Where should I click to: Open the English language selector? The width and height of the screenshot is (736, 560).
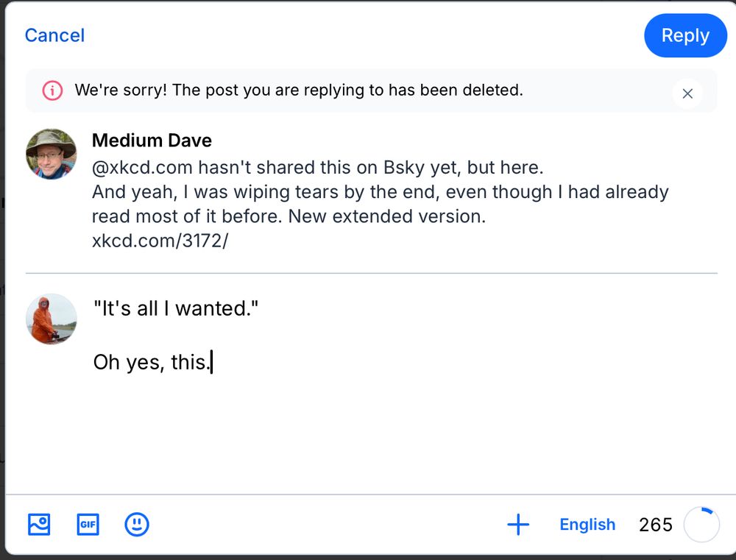pyautogui.click(x=587, y=525)
